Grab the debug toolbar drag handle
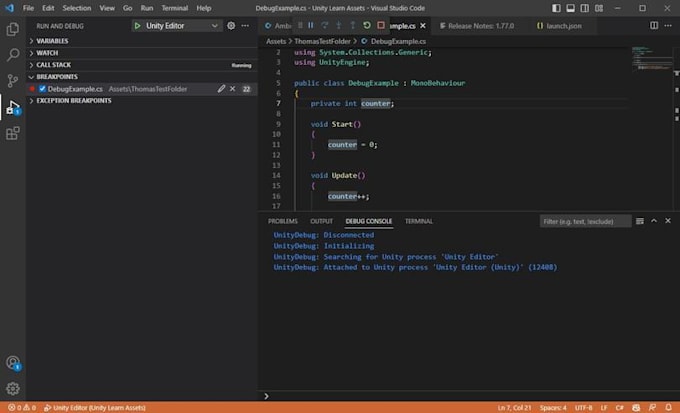The image size is (680, 413). click(x=300, y=26)
